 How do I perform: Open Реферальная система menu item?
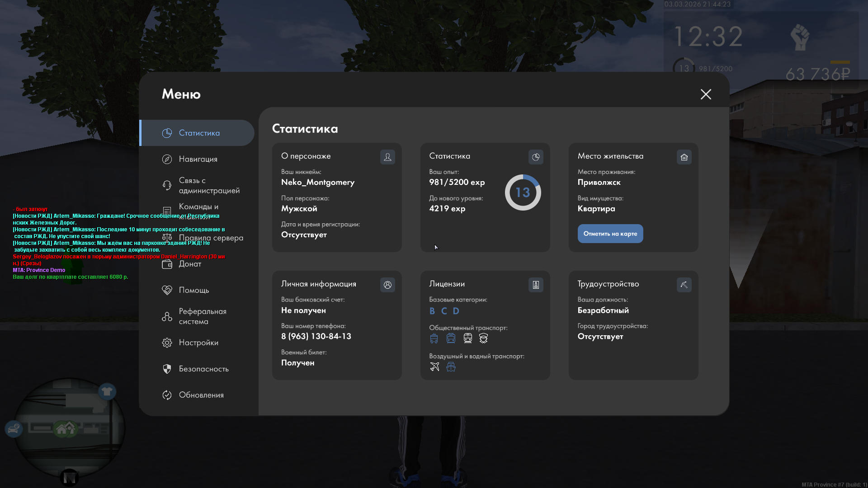[202, 316]
